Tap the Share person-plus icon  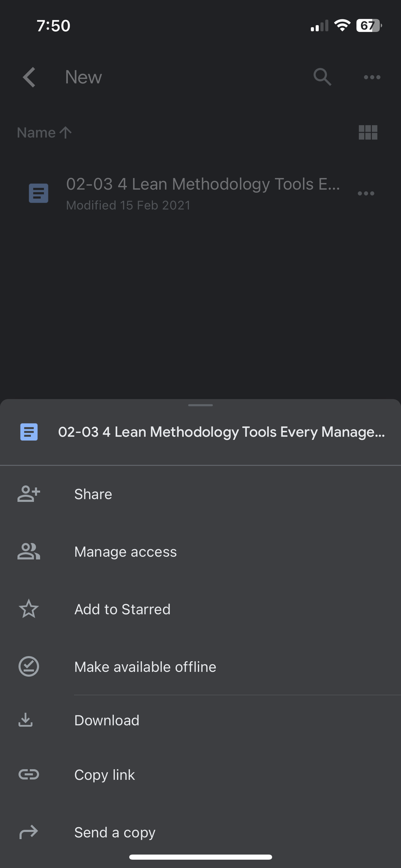tap(29, 494)
